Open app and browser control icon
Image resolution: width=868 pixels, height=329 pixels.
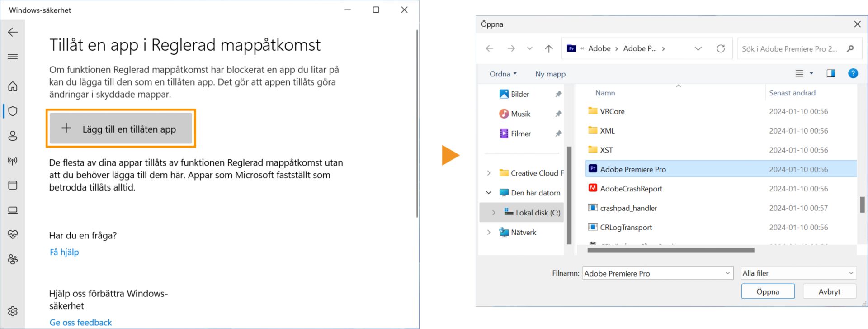(x=13, y=185)
